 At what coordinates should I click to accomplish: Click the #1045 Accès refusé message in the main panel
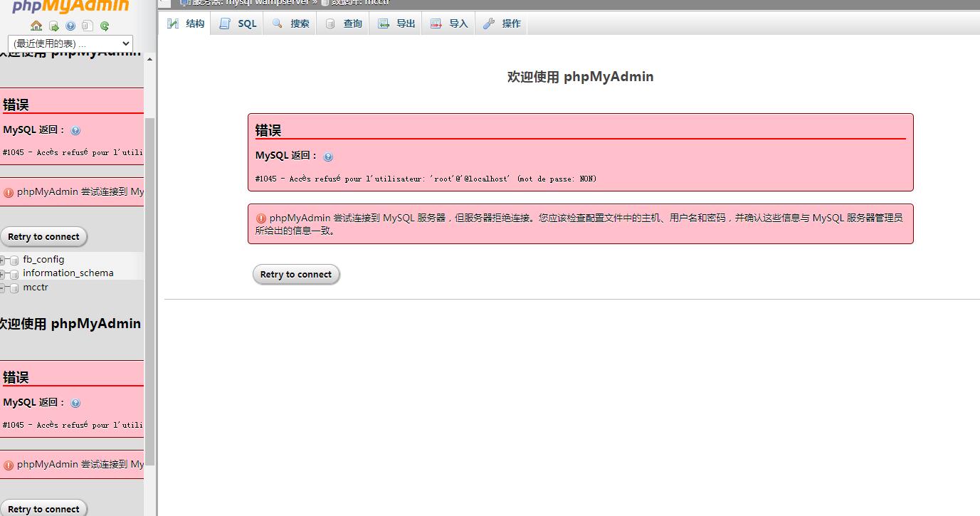tap(426, 179)
